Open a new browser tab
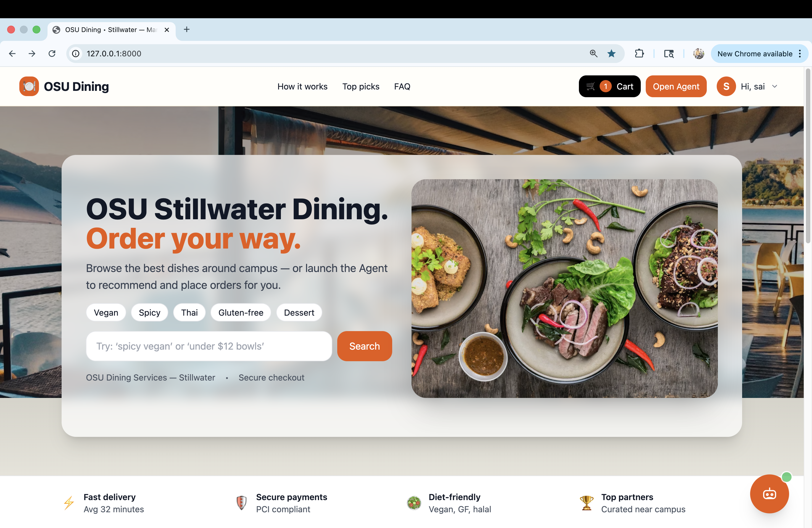 [187, 29]
